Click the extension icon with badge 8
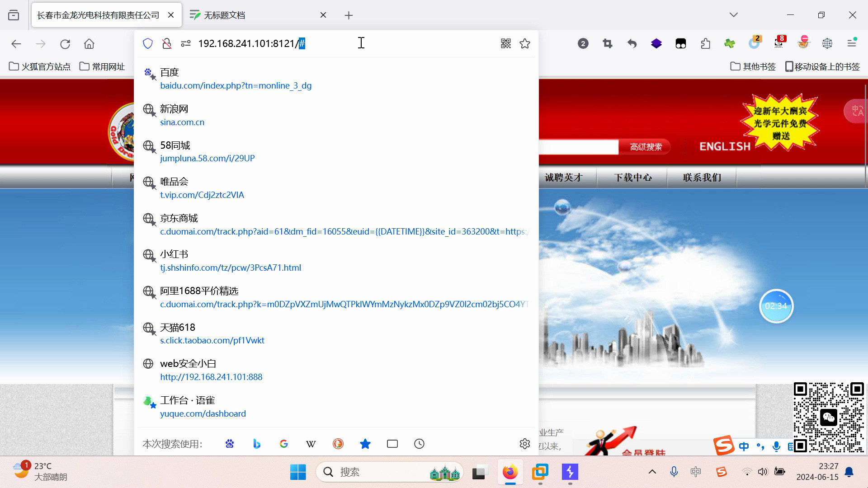This screenshot has height=488, width=868. [x=779, y=42]
